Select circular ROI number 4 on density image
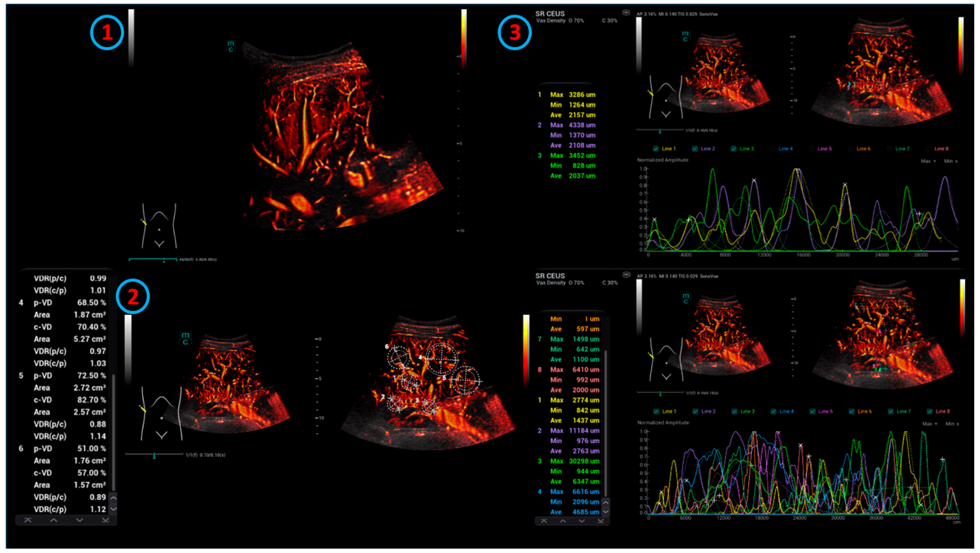The width and height of the screenshot is (980, 553). [441, 359]
